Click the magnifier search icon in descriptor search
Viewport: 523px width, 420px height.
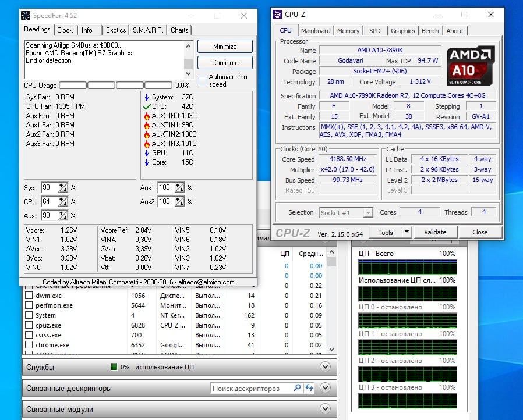coord(297,388)
